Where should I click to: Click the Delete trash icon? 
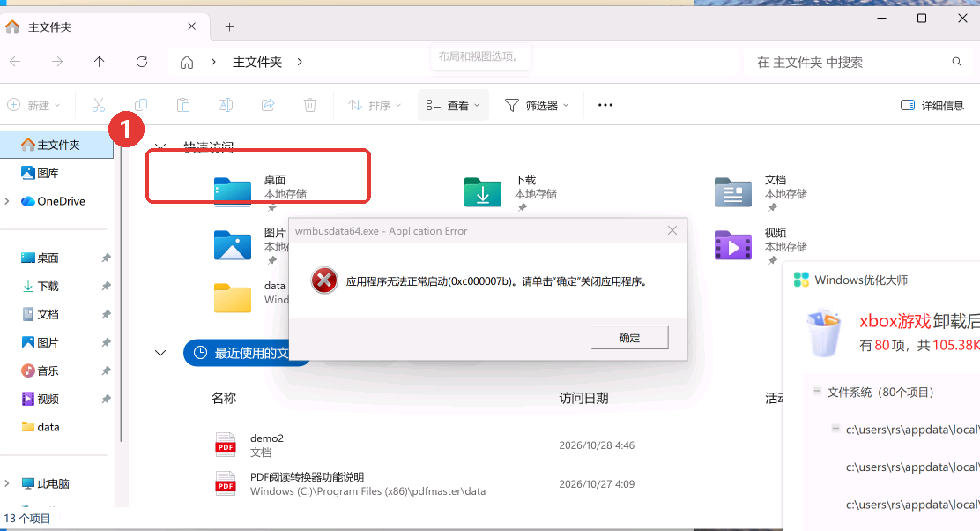click(x=310, y=105)
